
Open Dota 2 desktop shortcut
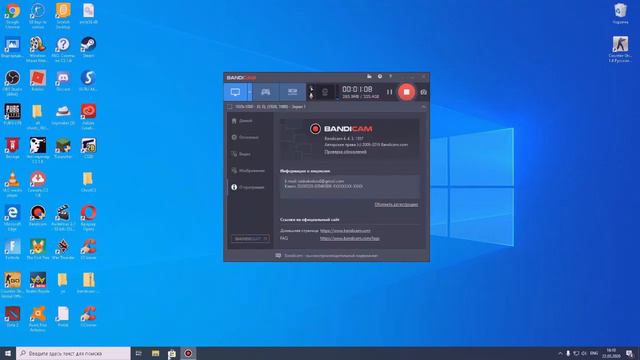tap(12, 316)
